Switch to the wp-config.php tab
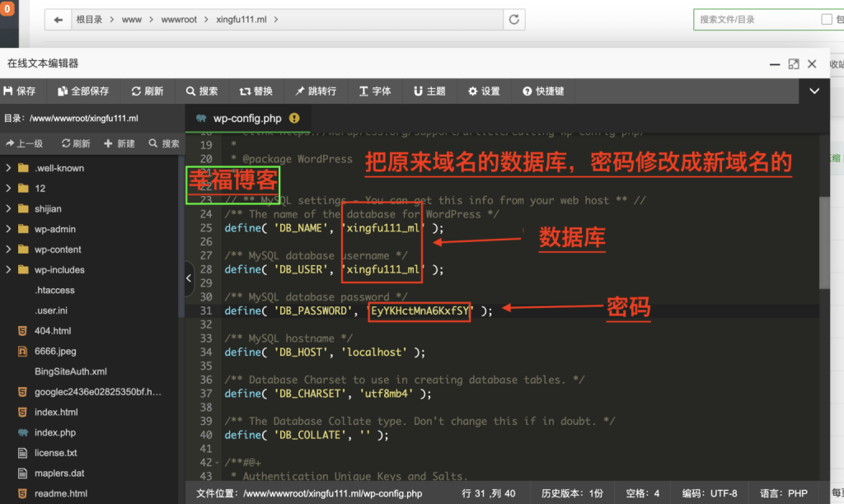The image size is (844, 504). (x=246, y=119)
